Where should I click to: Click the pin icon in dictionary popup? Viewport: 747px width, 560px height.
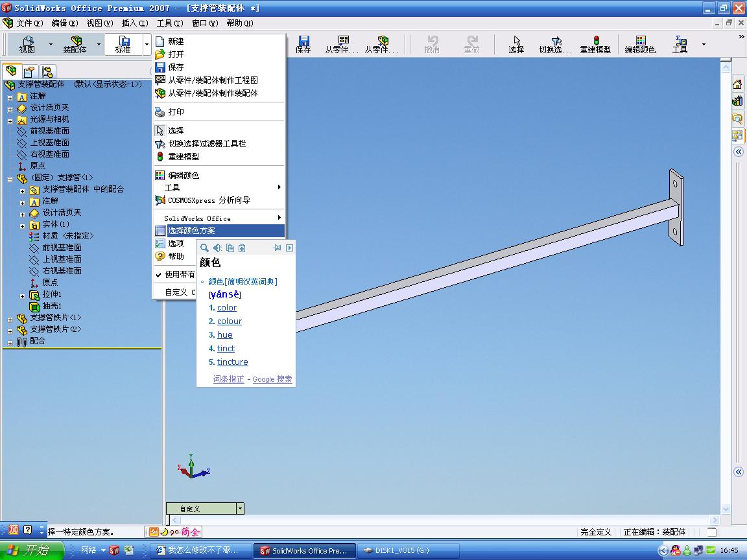(277, 248)
